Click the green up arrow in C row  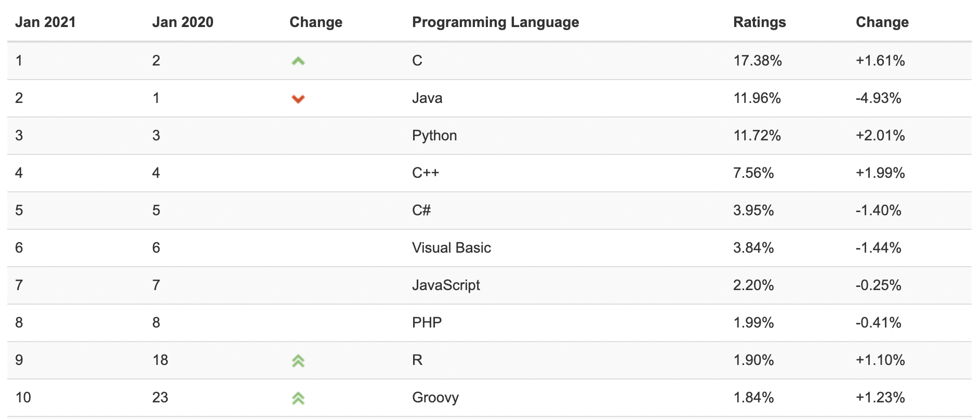298,61
